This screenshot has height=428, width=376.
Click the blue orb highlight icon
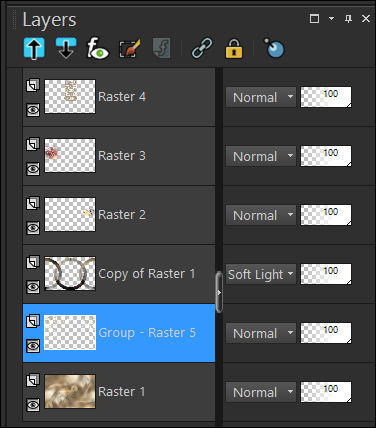pyautogui.click(x=274, y=48)
